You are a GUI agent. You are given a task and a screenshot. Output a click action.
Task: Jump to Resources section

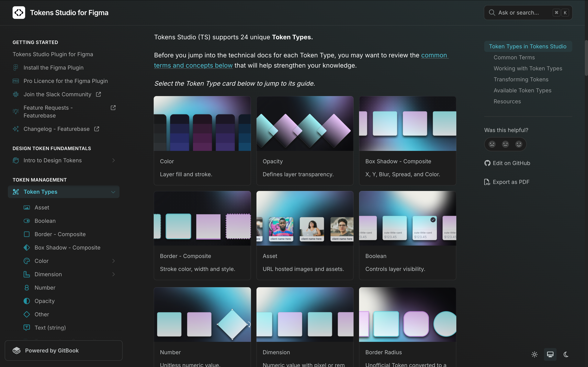click(x=507, y=101)
